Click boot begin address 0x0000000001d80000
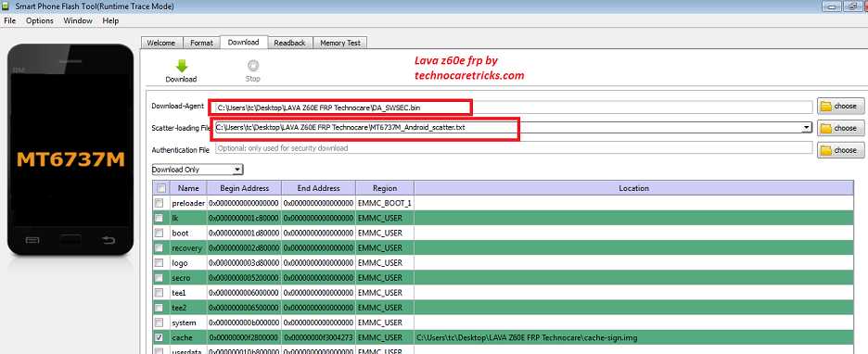Viewport: 868px width, 354px height. tap(244, 233)
